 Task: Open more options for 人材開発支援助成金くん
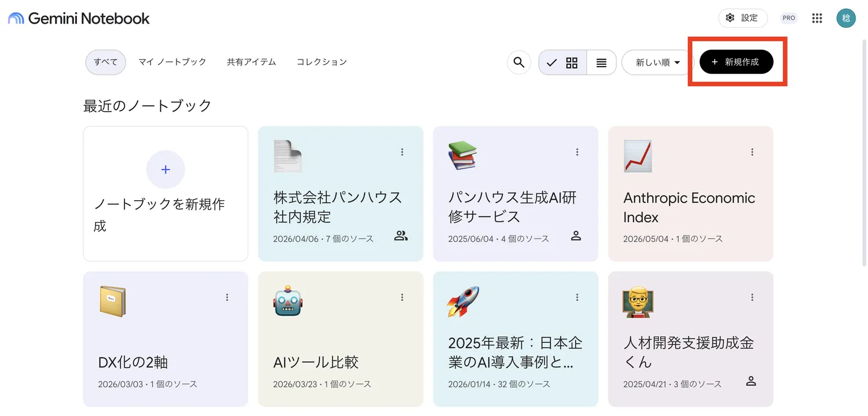752,297
